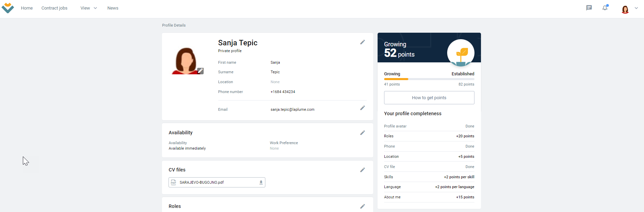Edit the CV files section
This screenshot has height=212, width=644.
(363, 170)
